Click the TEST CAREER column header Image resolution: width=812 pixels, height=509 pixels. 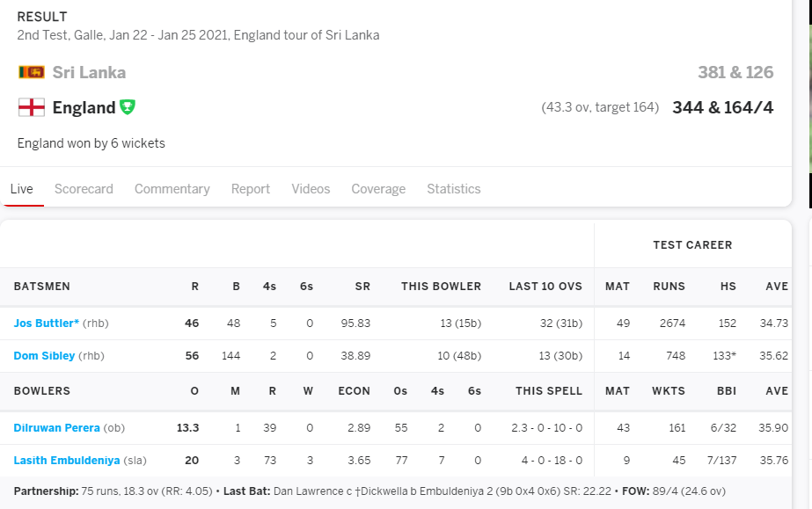692,245
